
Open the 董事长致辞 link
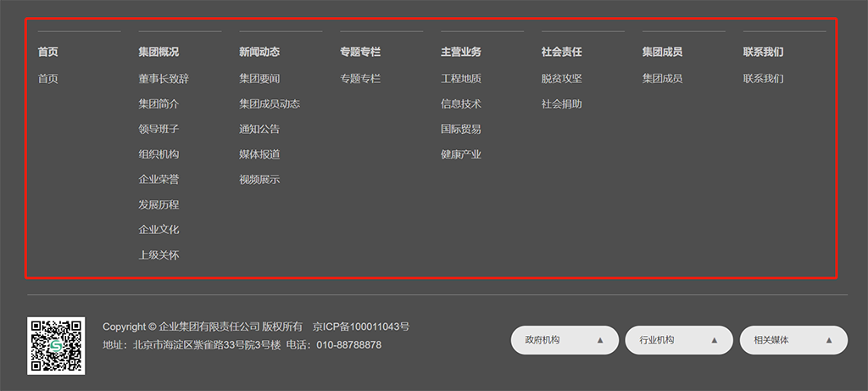(x=164, y=79)
